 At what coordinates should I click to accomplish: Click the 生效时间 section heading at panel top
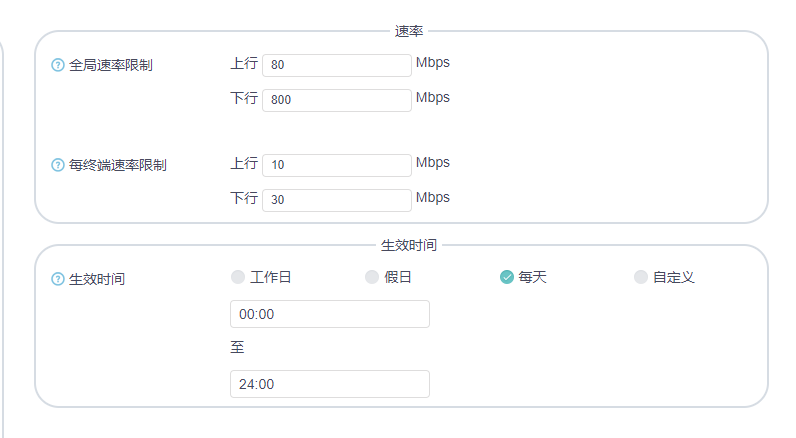pos(409,245)
